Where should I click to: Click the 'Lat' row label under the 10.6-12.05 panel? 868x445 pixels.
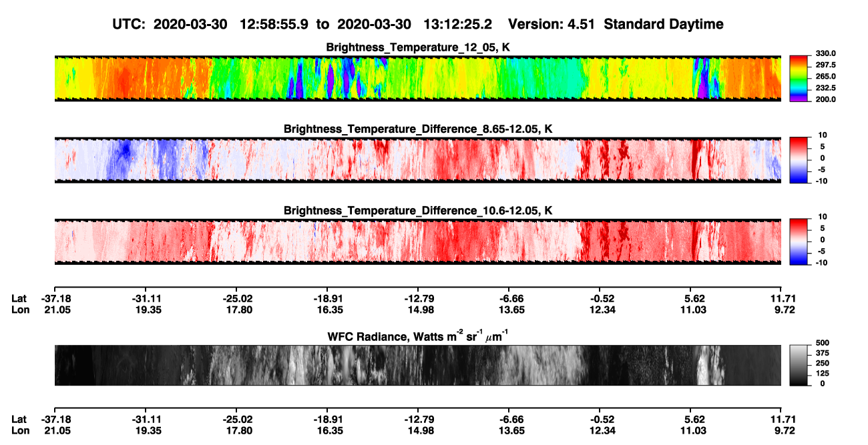point(19,298)
